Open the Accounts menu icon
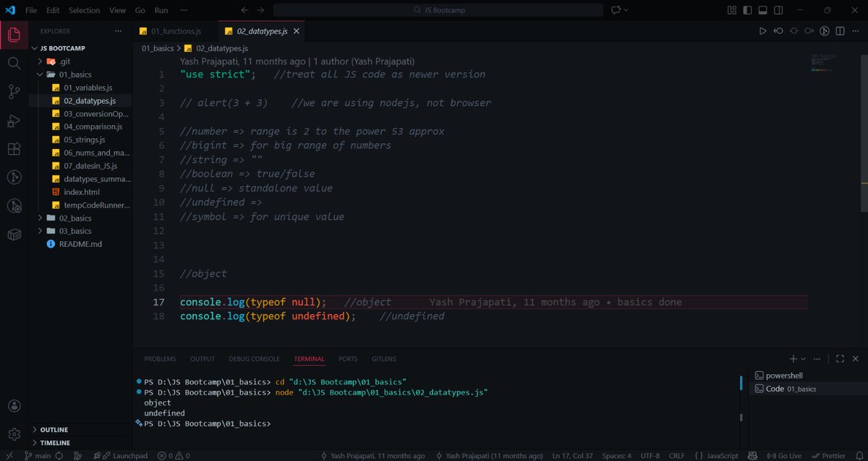This screenshot has height=461, width=868. [14, 406]
